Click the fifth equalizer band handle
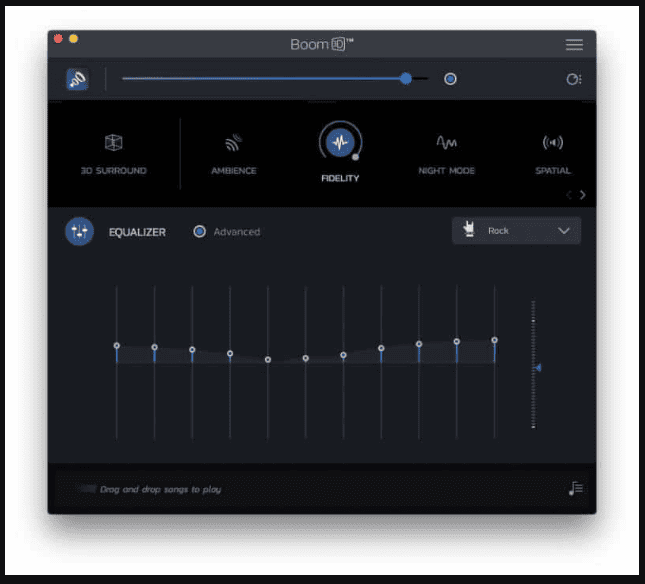The width and height of the screenshot is (645, 584). tap(268, 359)
